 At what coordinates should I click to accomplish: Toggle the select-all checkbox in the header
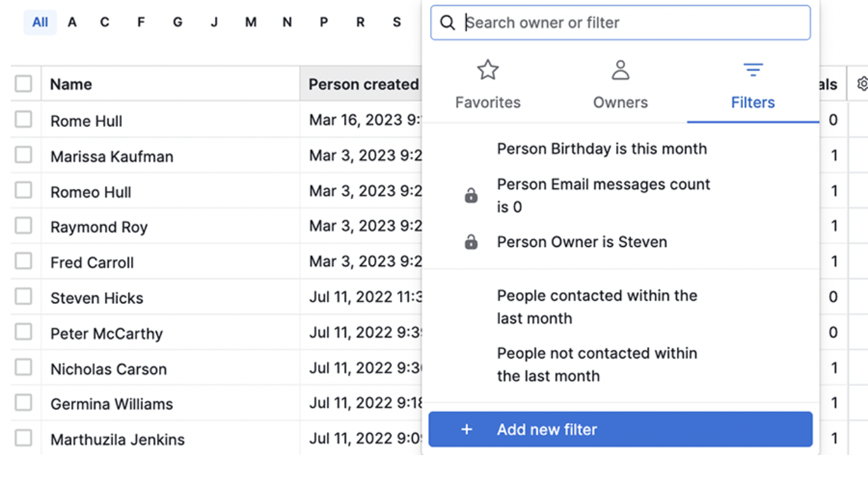pos(23,84)
